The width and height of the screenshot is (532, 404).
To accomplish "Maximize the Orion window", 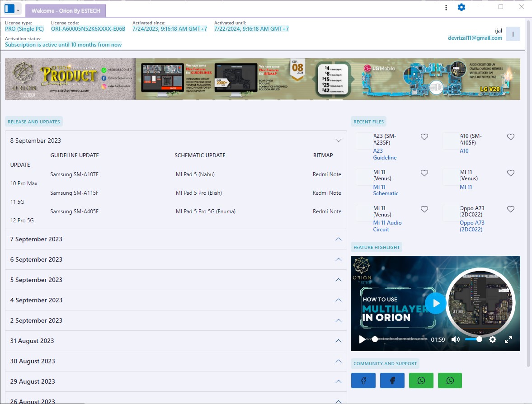I will pyautogui.click(x=501, y=7).
